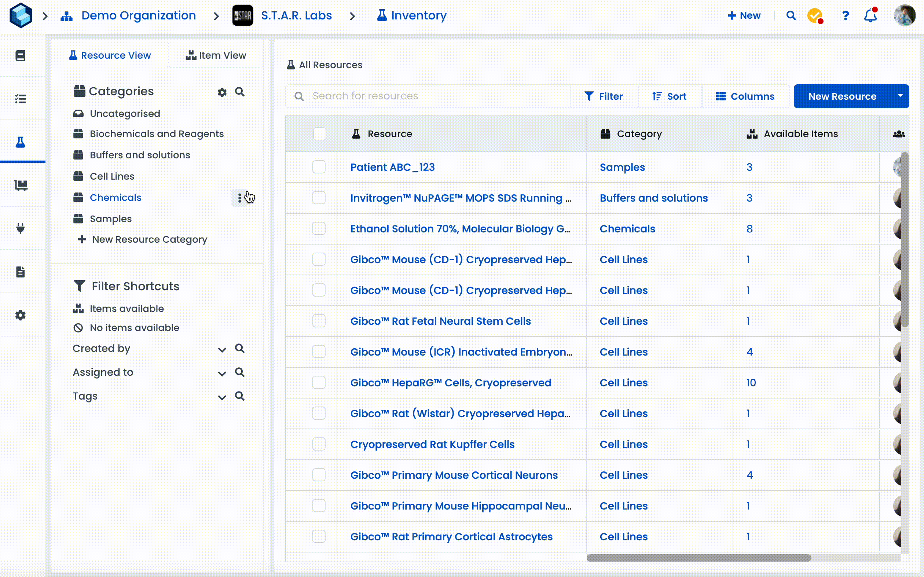Click the help question mark icon
This screenshot has width=924, height=577.
[845, 16]
